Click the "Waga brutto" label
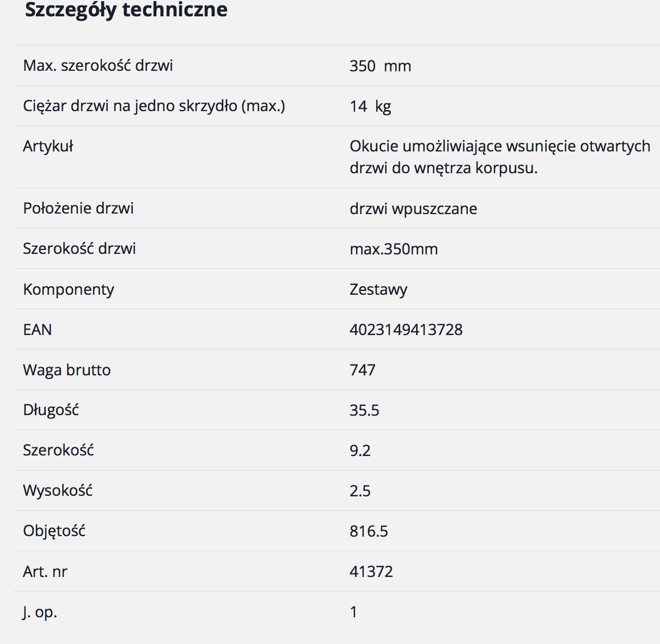 pos(67,370)
